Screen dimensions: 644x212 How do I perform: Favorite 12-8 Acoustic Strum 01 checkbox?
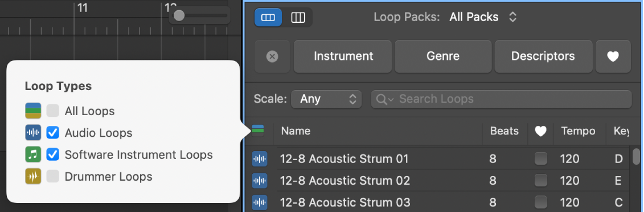point(540,158)
